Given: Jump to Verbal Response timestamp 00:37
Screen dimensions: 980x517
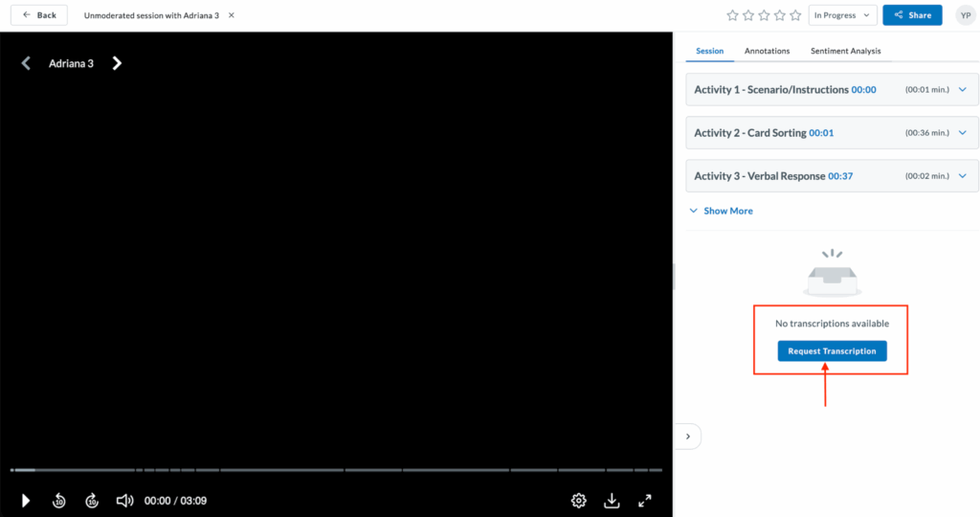Looking at the screenshot, I should (x=840, y=175).
